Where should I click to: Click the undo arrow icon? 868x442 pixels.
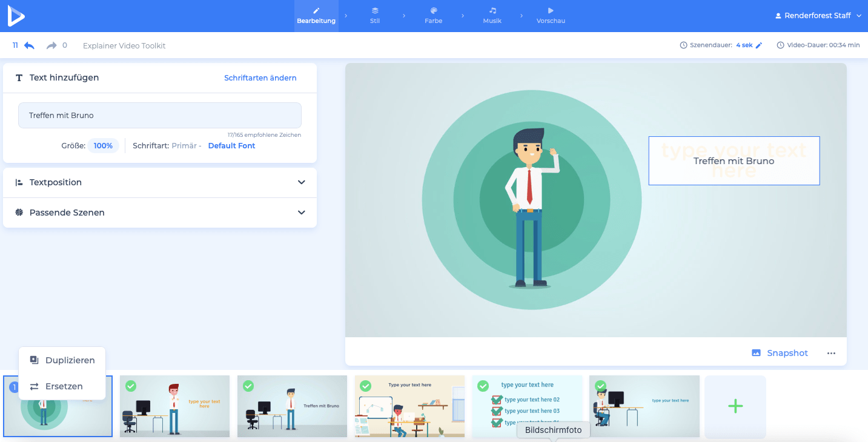[x=29, y=45]
